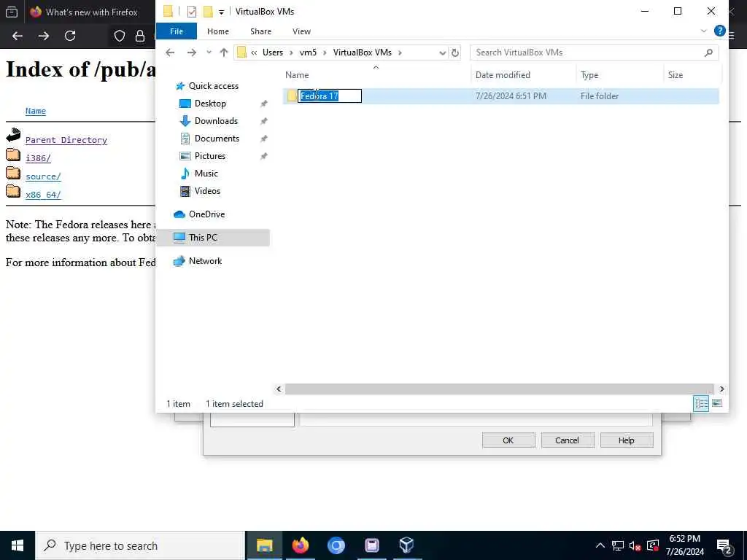747x560 pixels.
Task: Open the x86_64/ directory link
Action: (x=43, y=194)
